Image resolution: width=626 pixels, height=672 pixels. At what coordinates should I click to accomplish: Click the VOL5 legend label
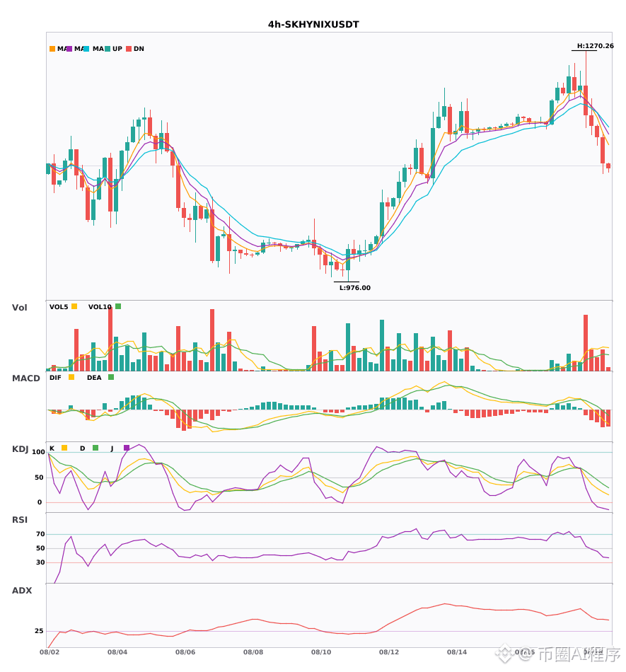coord(59,307)
